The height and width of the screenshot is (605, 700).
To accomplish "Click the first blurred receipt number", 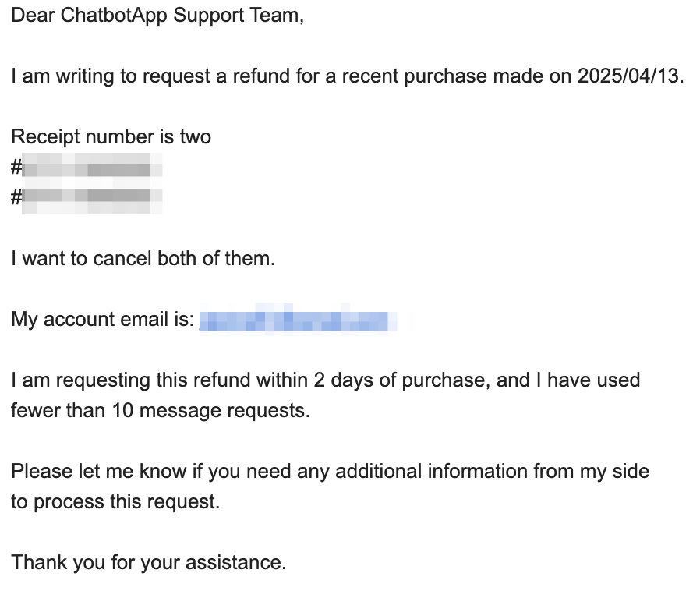I will click(x=92, y=167).
